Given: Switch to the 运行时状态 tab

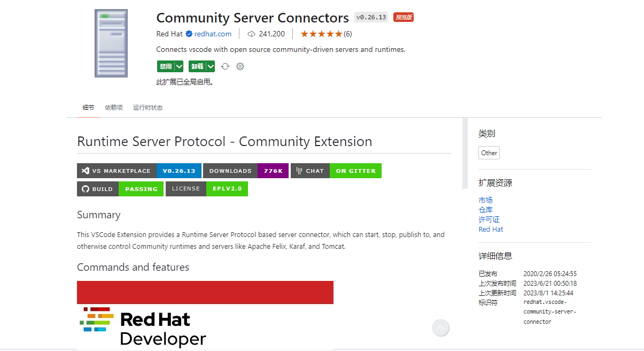Looking at the screenshot, I should 148,108.
